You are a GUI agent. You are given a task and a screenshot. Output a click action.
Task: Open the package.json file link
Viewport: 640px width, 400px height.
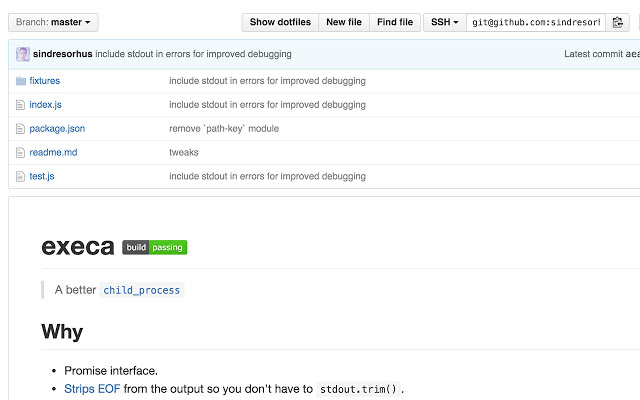[57, 129]
